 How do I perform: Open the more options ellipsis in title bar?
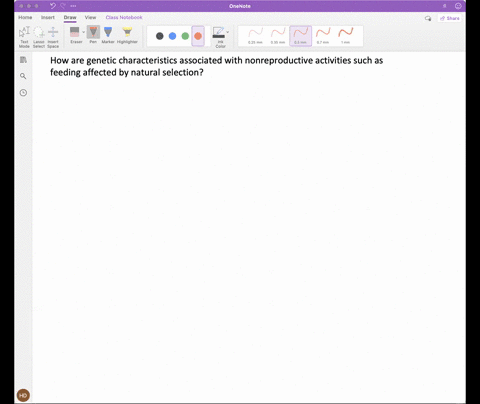(73, 6)
